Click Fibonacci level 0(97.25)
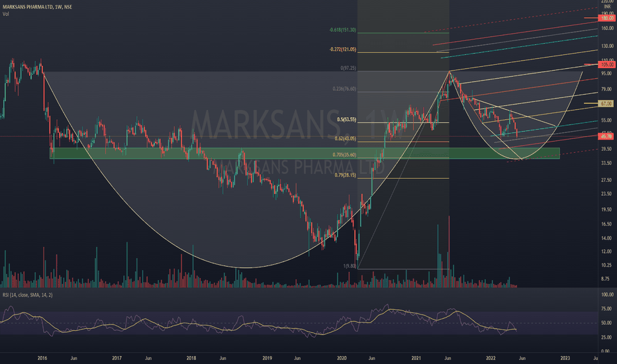The height and width of the screenshot is (364, 617). [348, 68]
